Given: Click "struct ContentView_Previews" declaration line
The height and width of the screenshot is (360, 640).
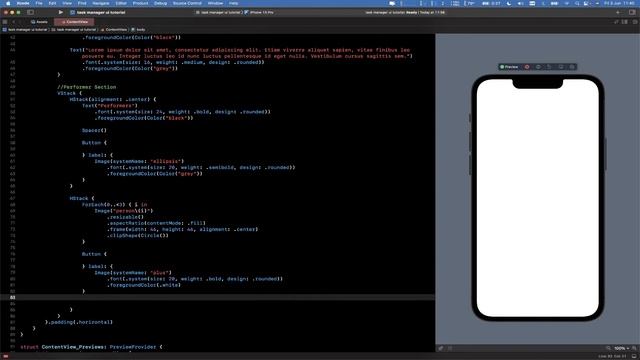Looking at the screenshot, I should 91,347.
